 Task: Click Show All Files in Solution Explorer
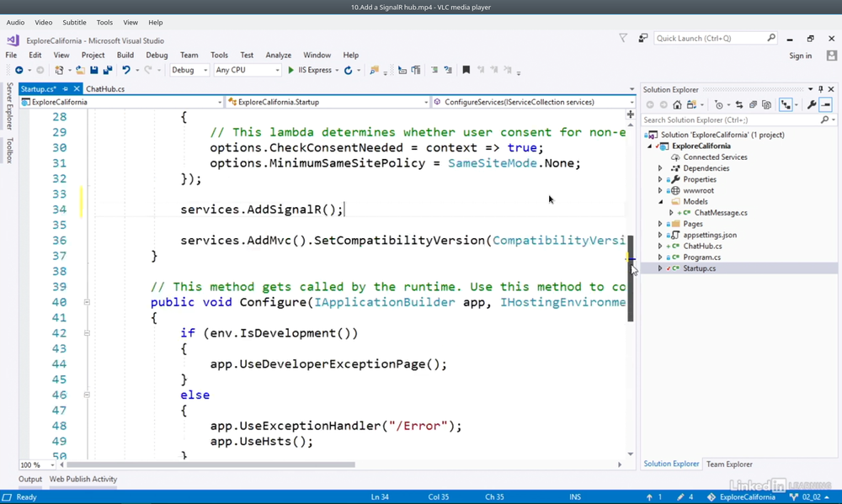point(766,105)
